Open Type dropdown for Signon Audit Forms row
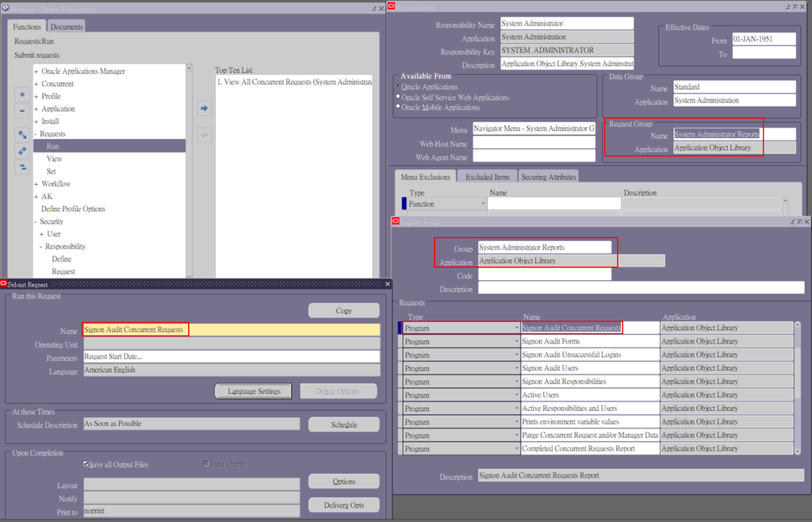This screenshot has width=812, height=522. pos(516,341)
